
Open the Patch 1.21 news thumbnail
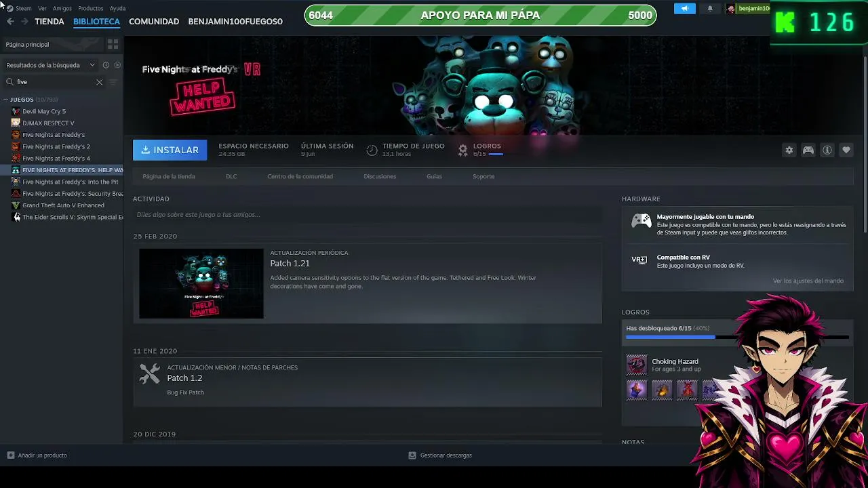pos(201,283)
